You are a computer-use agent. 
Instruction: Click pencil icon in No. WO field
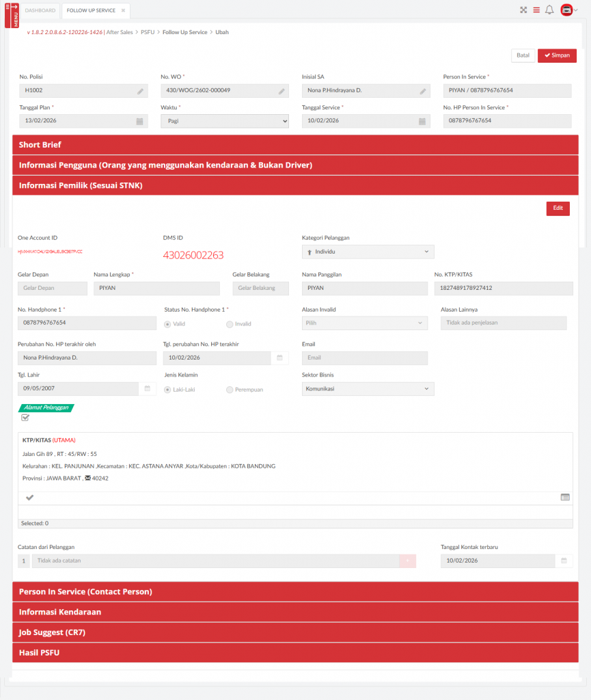(281, 91)
